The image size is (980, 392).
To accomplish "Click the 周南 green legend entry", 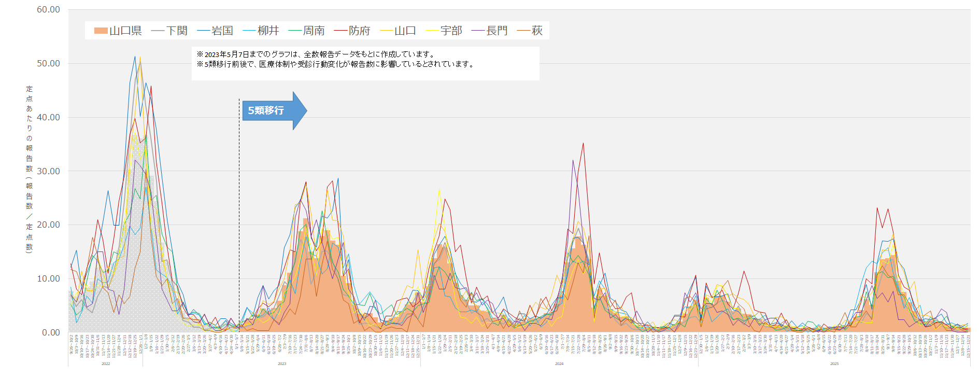I will coord(307,31).
